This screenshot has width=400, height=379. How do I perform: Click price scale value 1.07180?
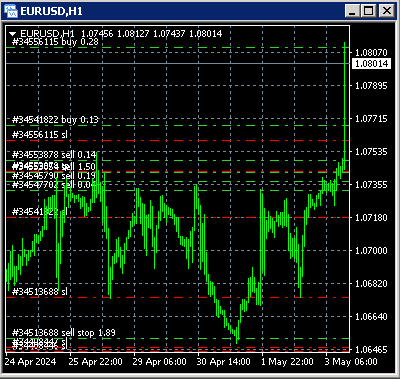pos(371,218)
